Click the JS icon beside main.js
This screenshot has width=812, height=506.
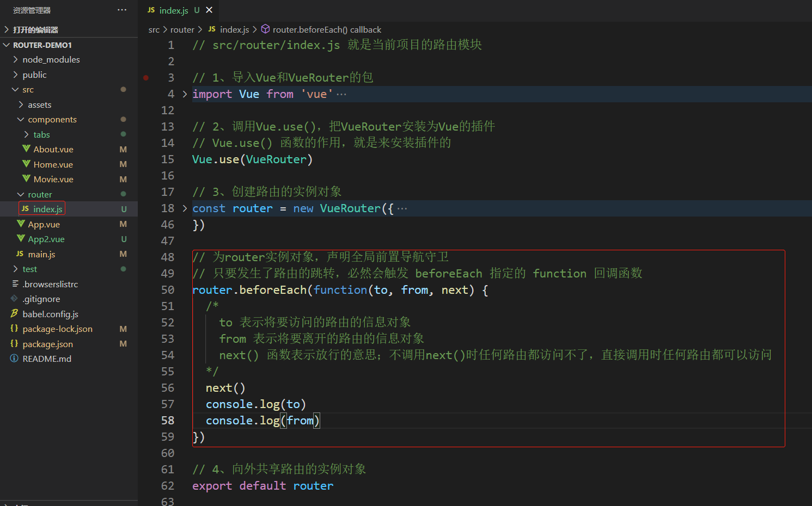pyautogui.click(x=20, y=254)
